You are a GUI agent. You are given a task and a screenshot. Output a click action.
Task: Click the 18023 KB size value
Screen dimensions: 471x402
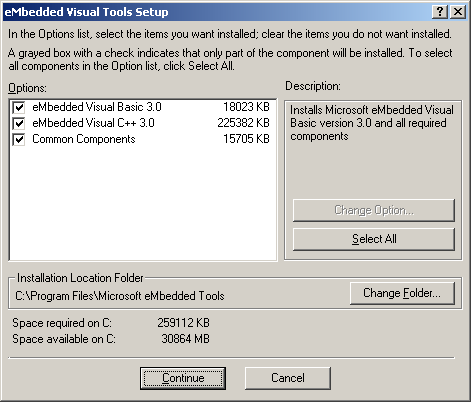[246, 107]
